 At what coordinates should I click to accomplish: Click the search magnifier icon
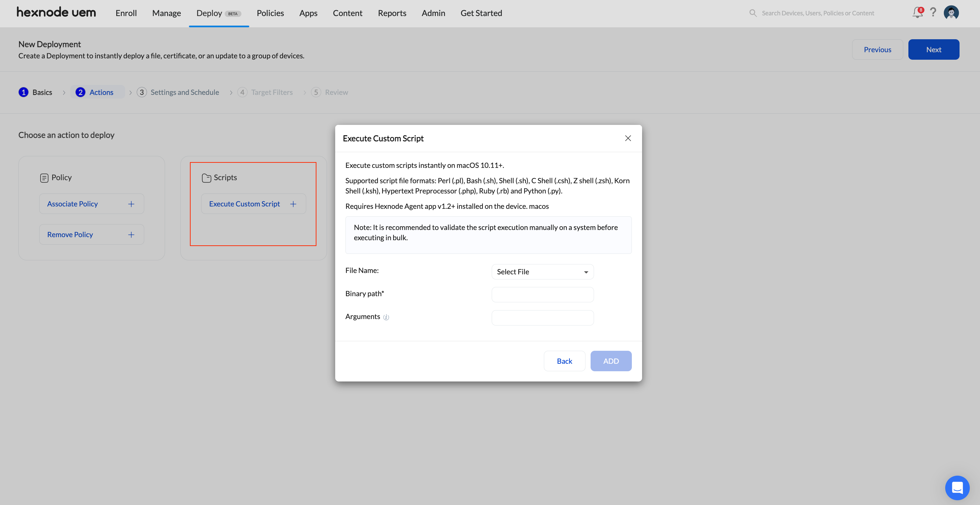(753, 13)
